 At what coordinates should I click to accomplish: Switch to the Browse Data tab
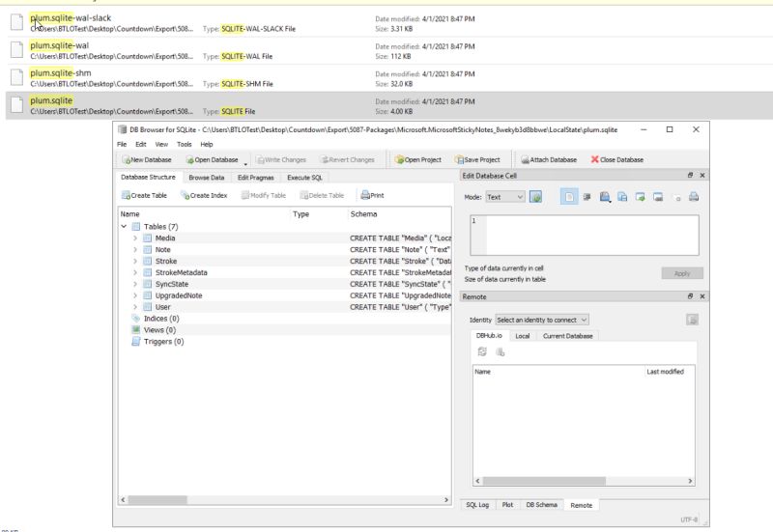(x=206, y=178)
